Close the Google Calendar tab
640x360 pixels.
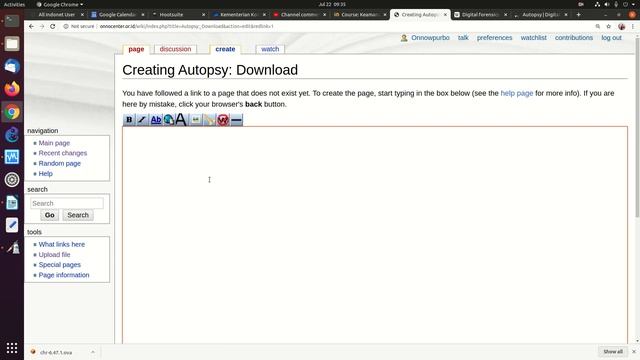143,14
